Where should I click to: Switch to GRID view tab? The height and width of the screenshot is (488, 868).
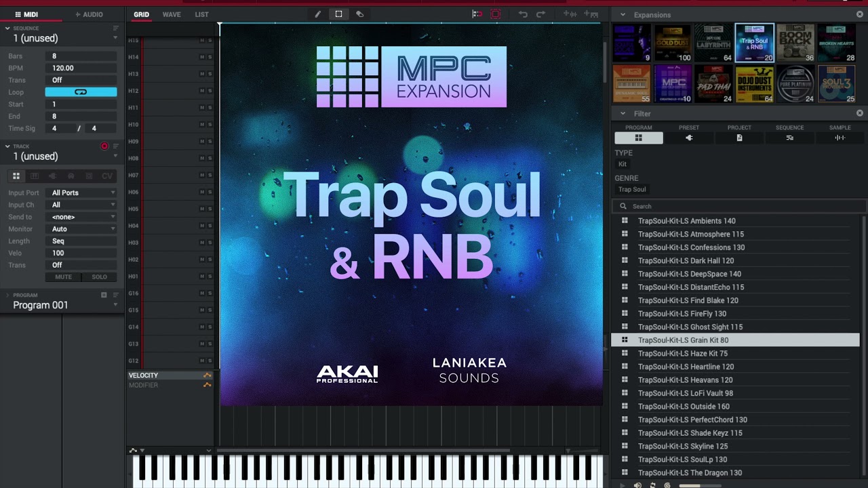141,14
